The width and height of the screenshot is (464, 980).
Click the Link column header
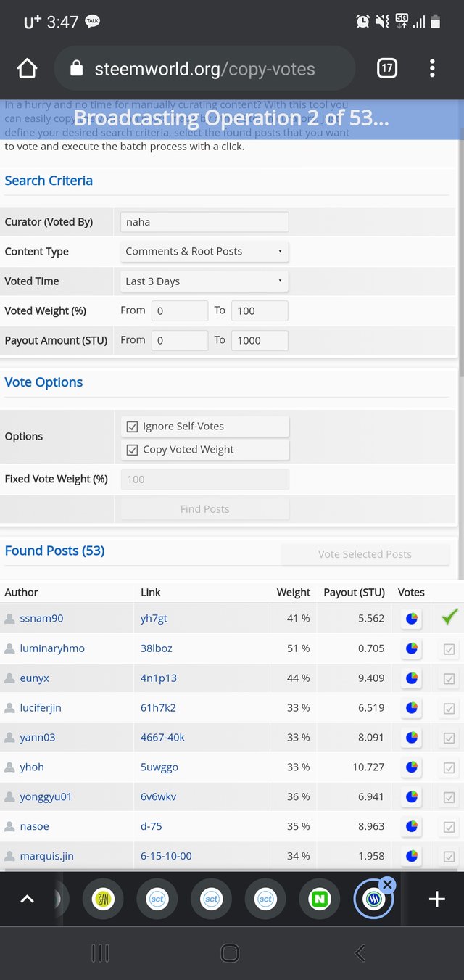(x=151, y=593)
